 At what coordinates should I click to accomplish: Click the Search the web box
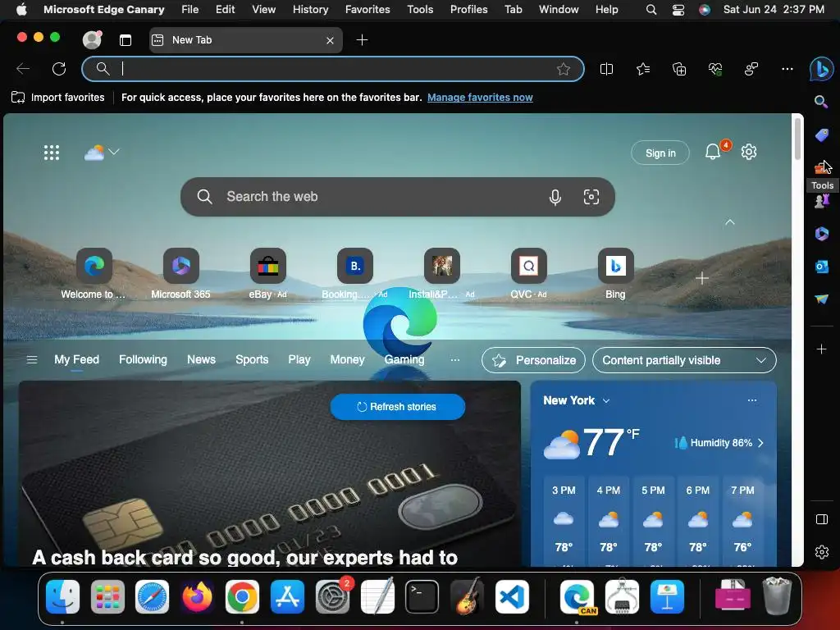click(398, 197)
